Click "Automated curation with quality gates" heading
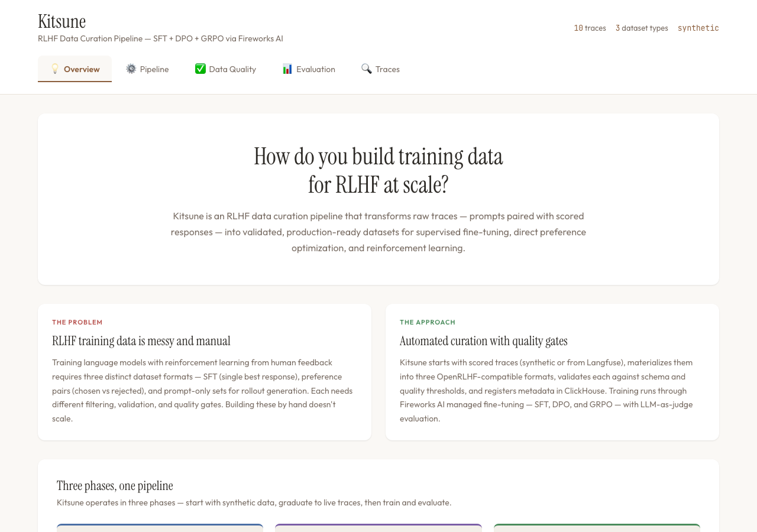This screenshot has height=532, width=757. 483,341
